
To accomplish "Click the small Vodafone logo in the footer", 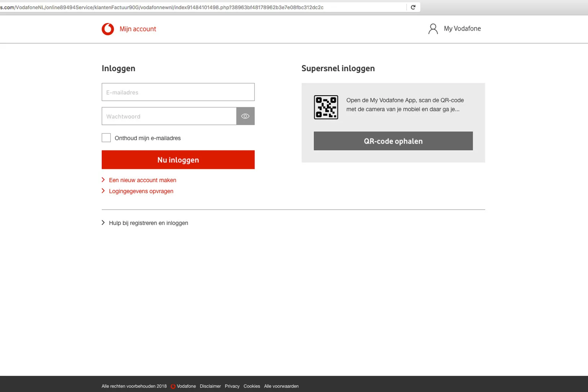I will (x=173, y=386).
